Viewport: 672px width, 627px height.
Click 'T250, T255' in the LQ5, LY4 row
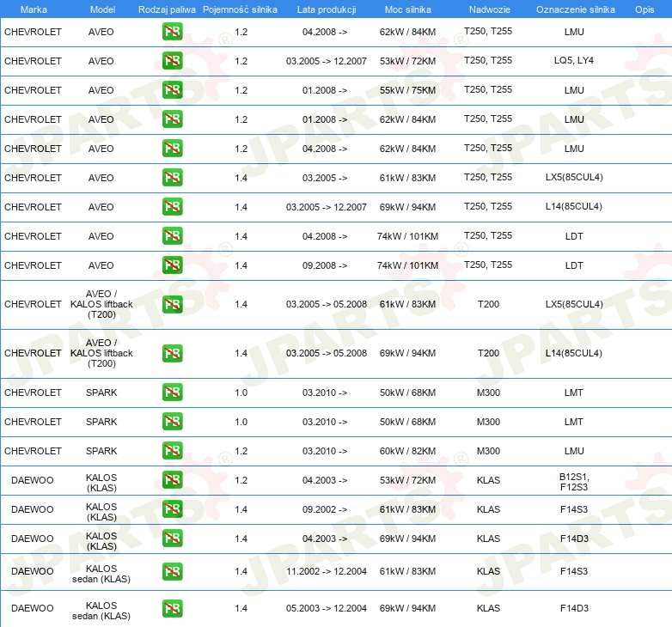point(488,60)
